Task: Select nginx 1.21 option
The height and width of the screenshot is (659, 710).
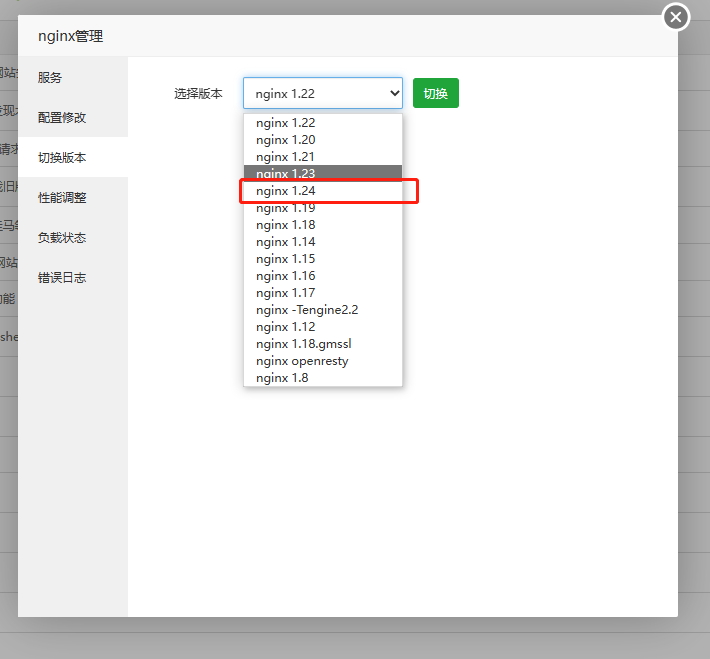Action: 323,157
